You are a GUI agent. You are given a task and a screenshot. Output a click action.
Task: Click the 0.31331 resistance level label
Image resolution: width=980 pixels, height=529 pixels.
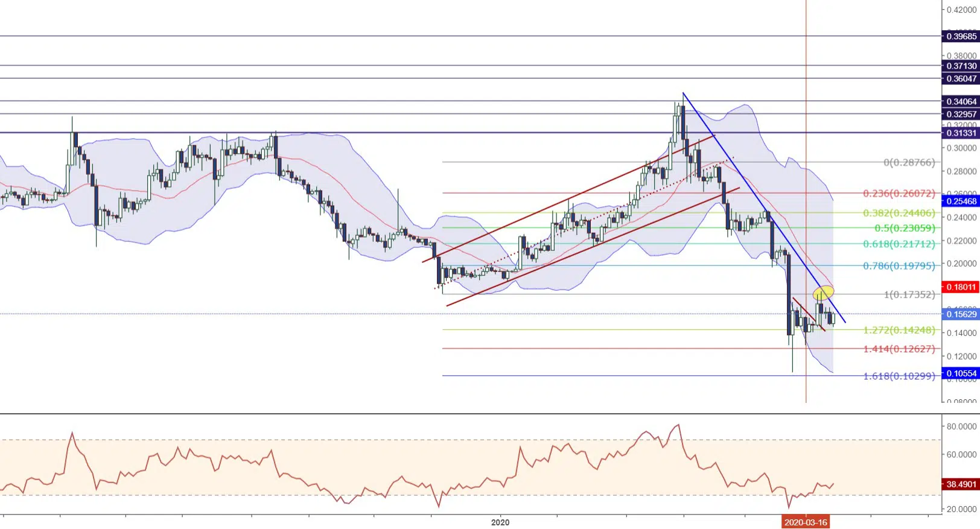click(x=961, y=133)
